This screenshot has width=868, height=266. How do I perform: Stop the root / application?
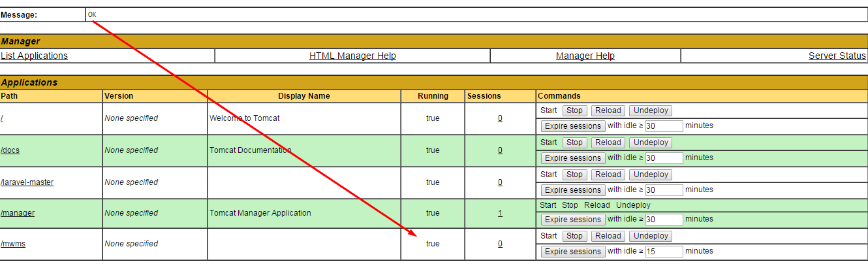pos(574,110)
